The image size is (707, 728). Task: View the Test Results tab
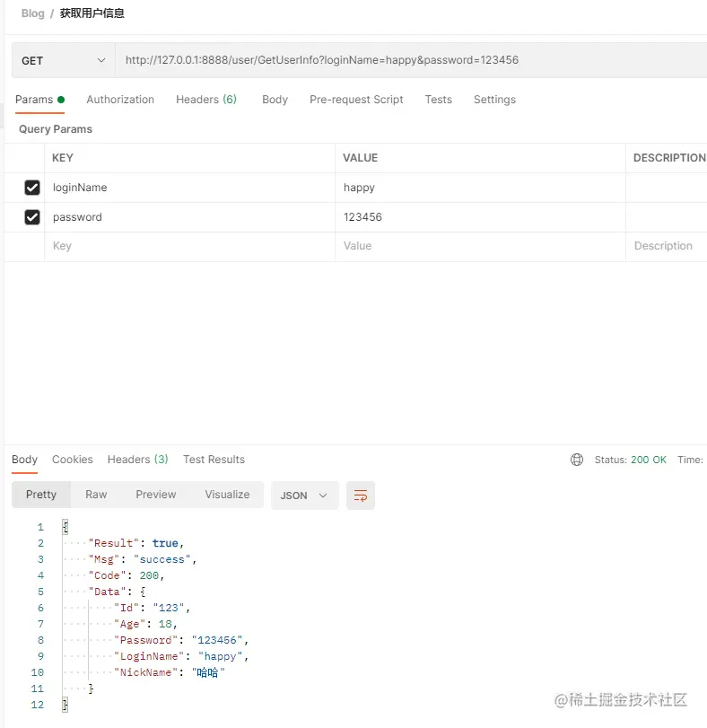(214, 460)
